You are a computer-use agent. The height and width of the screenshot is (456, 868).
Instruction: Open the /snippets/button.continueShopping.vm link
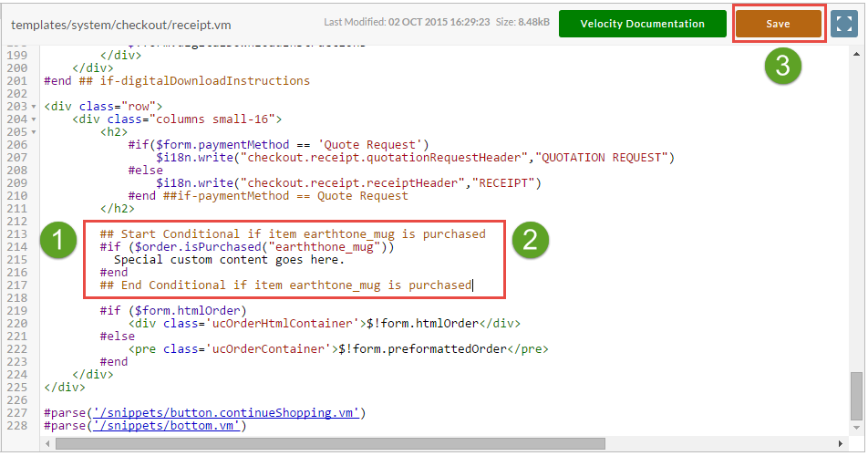[x=226, y=413]
